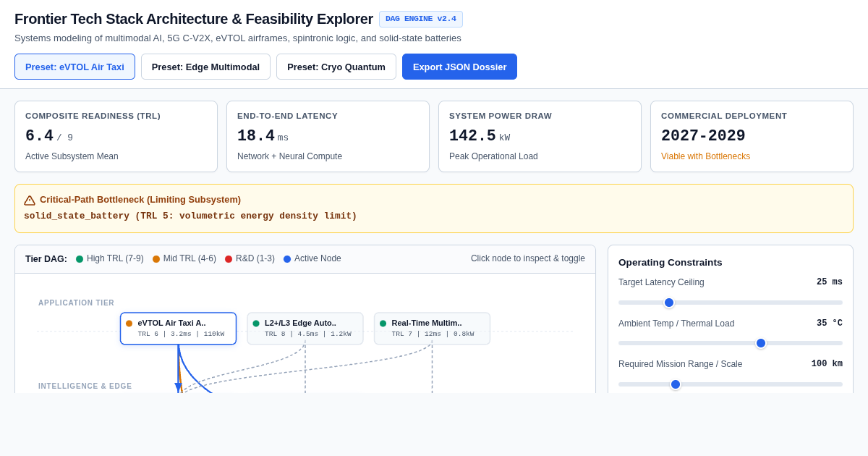Viewport: 868px width, 456px height.
Task: Click the APPLICATION TIER label
Action: 76,303
